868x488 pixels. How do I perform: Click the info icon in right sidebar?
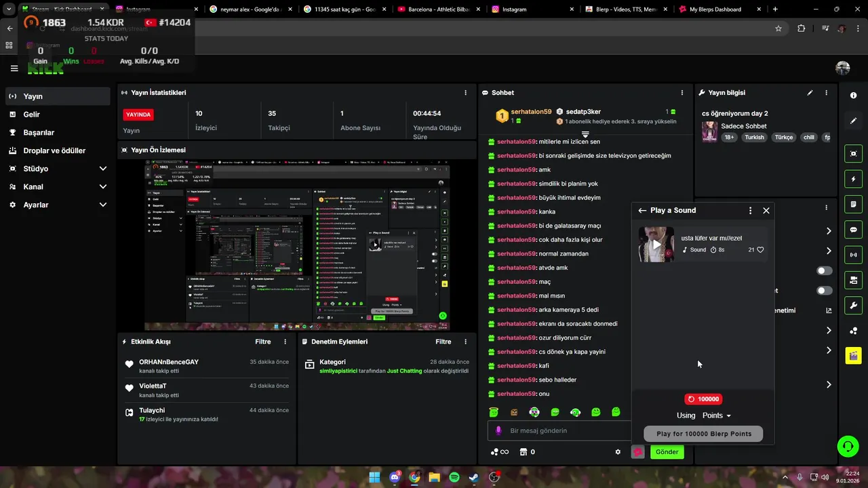point(854,96)
